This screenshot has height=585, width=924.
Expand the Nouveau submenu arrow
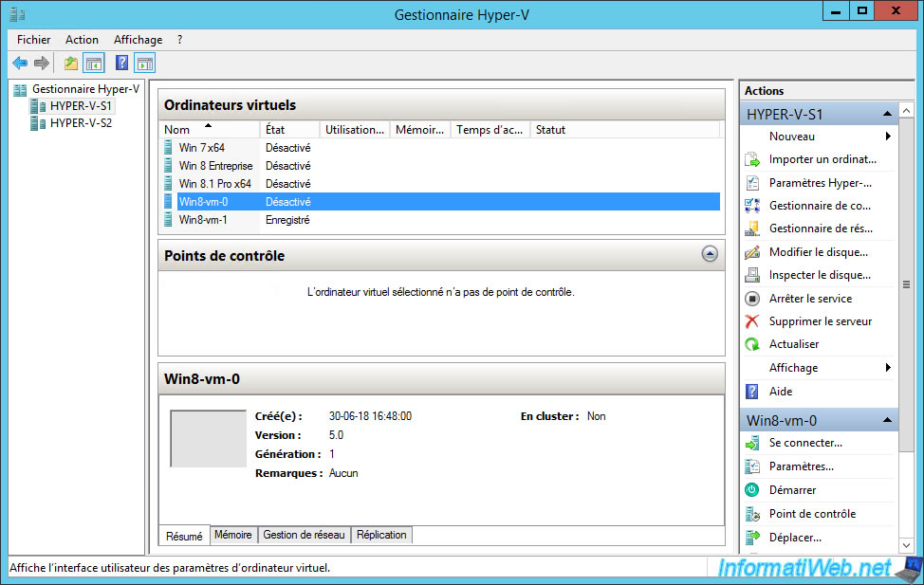(x=888, y=137)
